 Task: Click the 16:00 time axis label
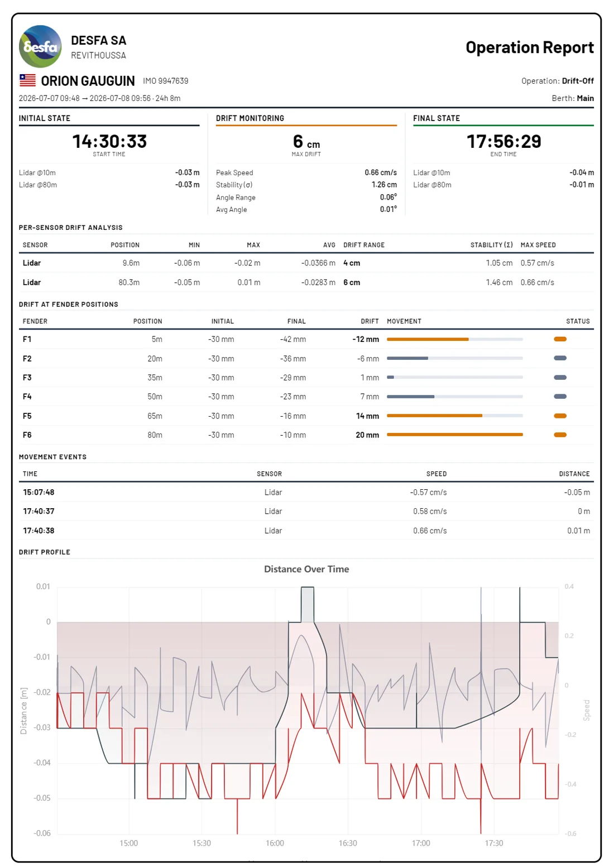(x=275, y=843)
